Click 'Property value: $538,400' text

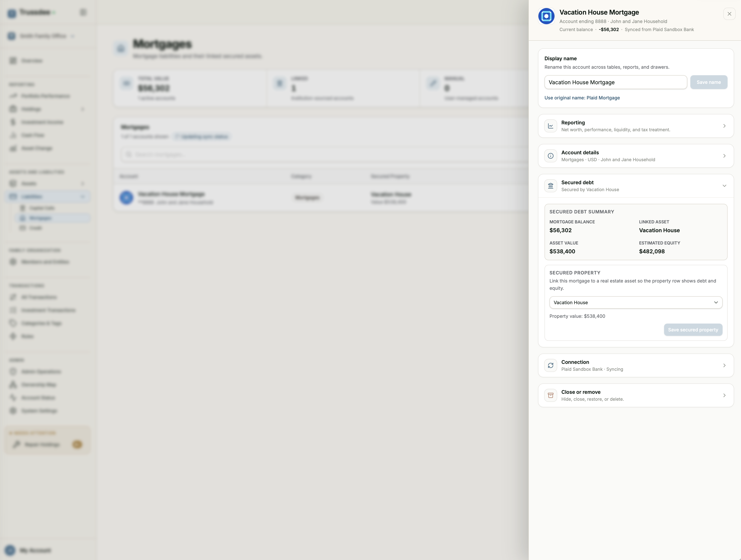[x=577, y=316]
